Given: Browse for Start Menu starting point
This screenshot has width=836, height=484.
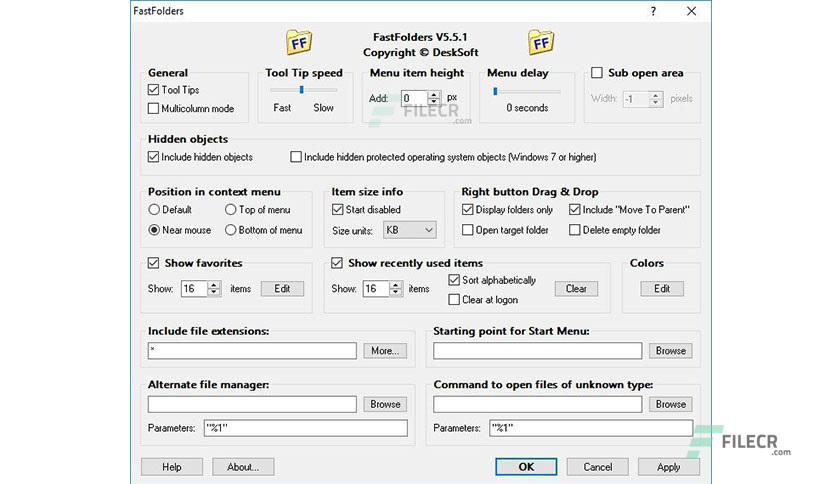Looking at the screenshot, I should pyautogui.click(x=671, y=351).
